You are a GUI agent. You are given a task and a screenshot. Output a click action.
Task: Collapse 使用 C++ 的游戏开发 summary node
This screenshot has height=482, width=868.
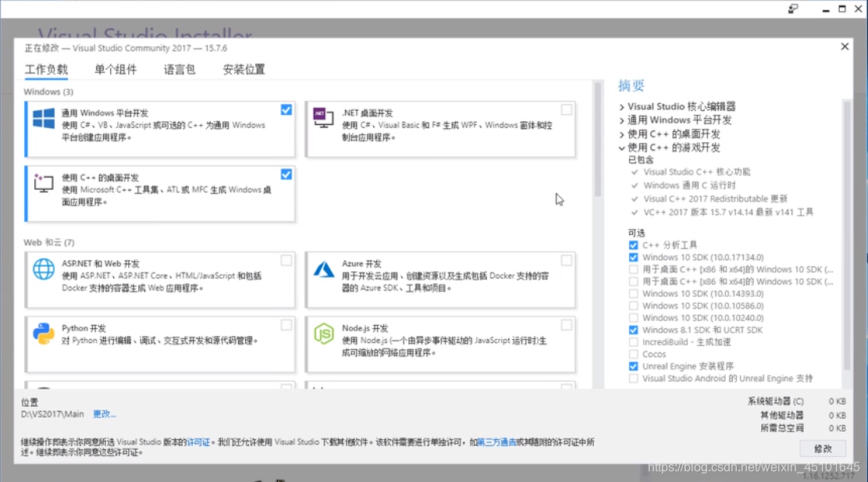(x=621, y=148)
